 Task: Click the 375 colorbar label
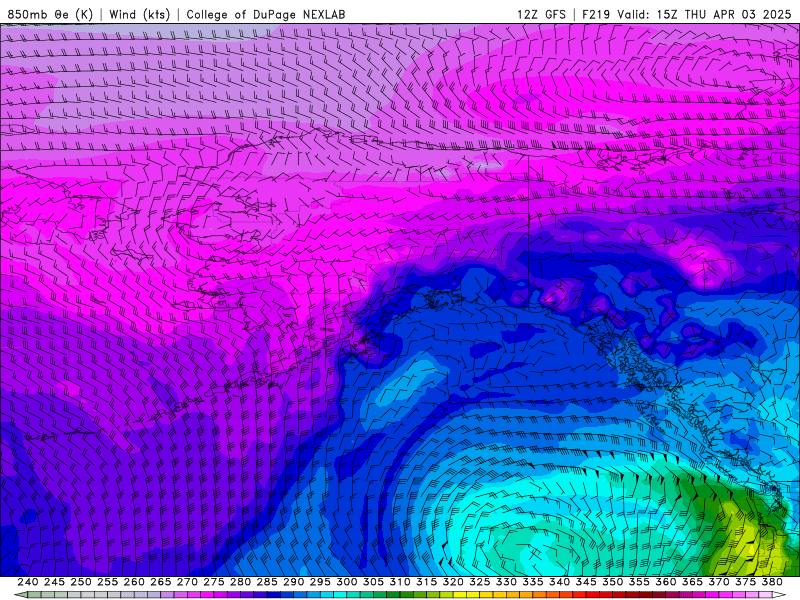[745, 582]
